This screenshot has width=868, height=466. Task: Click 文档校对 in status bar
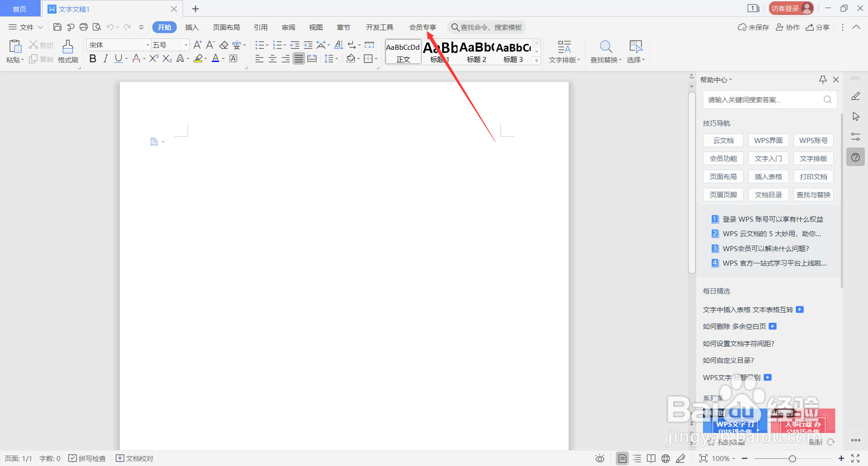click(134, 458)
